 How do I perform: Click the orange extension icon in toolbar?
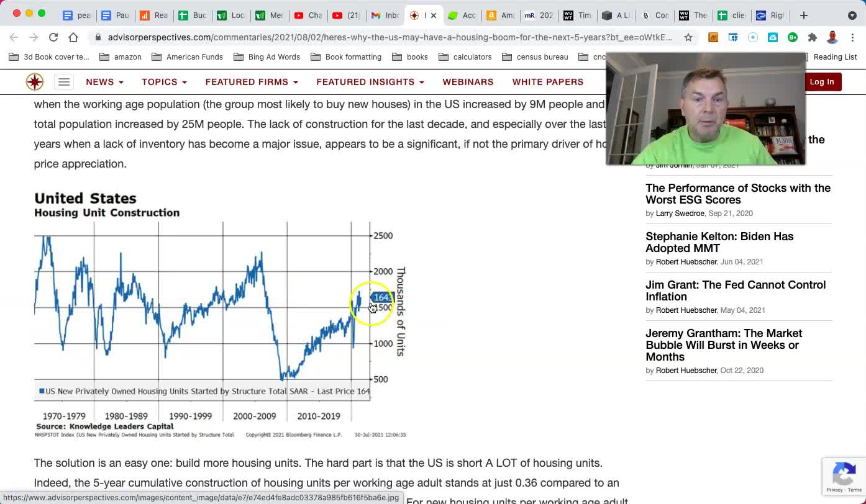click(713, 37)
